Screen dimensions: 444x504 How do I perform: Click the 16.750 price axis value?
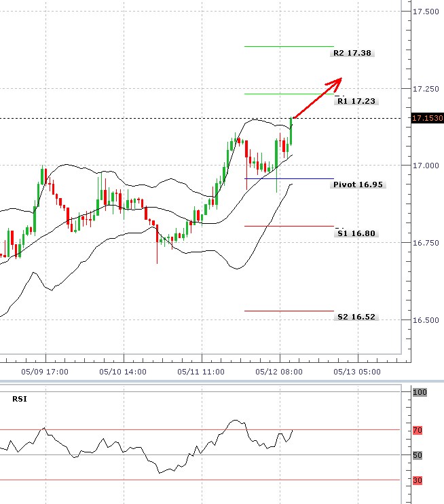coord(426,243)
